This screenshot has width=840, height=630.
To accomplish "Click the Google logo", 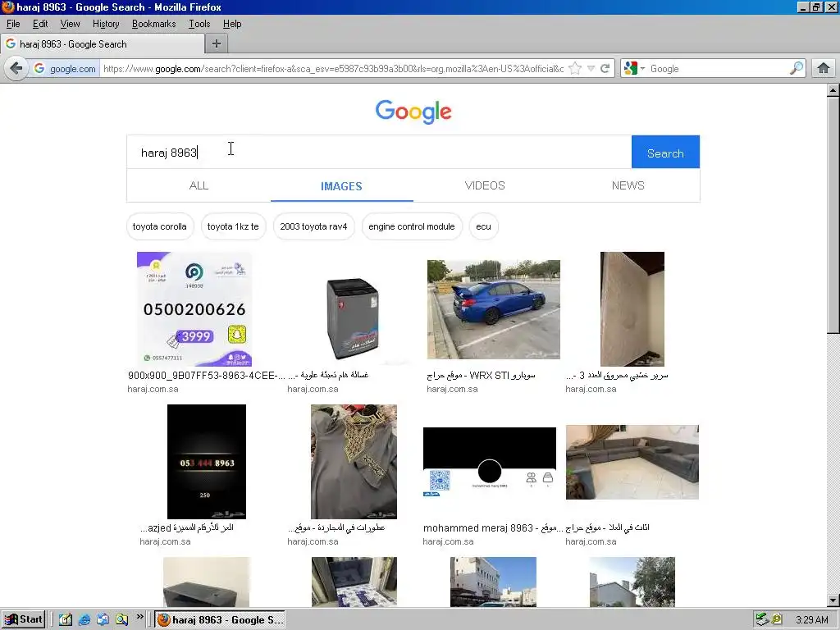I will click(x=413, y=112).
